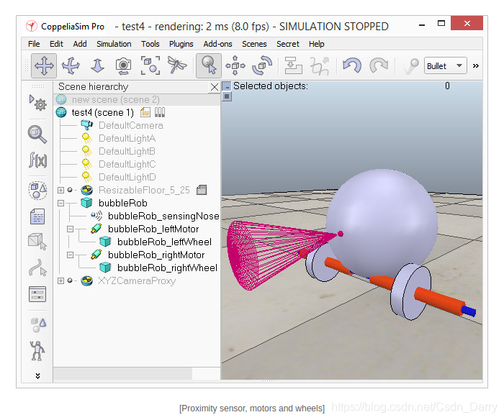The height and width of the screenshot is (420, 504).
Task: Select test4 (scene 1) in hierarchy
Action: tap(102, 112)
